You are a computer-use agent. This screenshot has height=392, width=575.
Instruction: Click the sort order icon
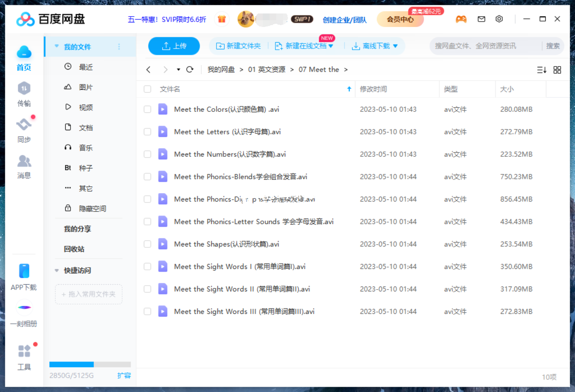[541, 70]
